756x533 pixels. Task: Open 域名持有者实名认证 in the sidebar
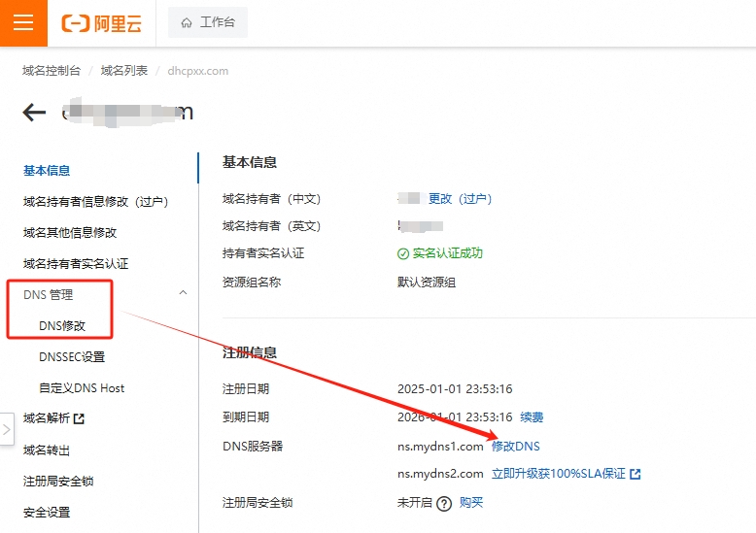pos(76,263)
